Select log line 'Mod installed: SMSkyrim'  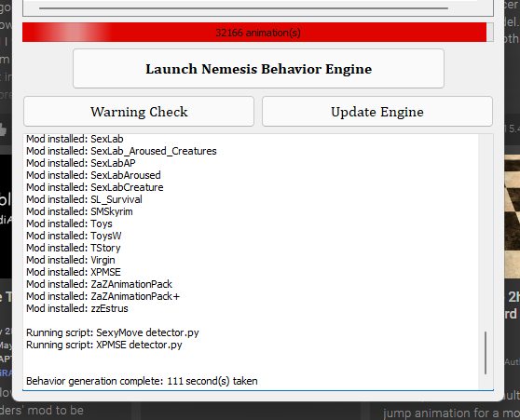pyautogui.click(x=79, y=211)
